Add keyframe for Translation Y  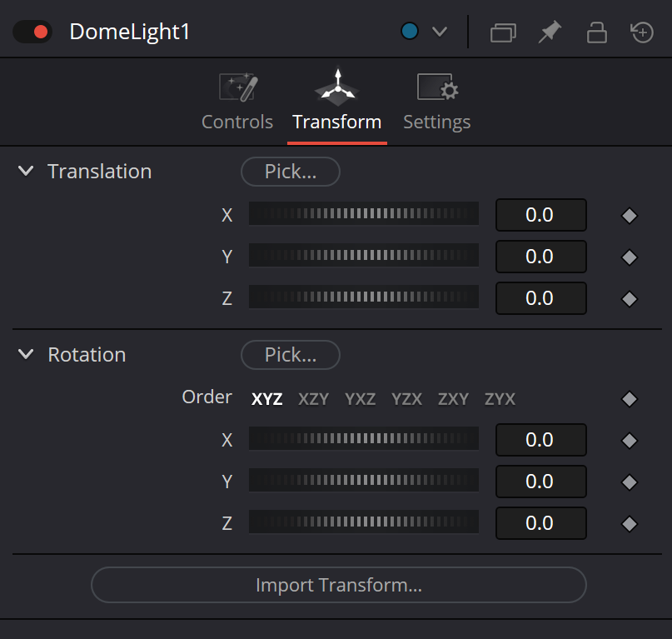(630, 257)
